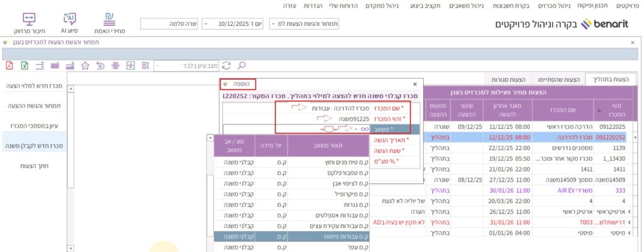
Task: Click the PDF export icon
Action: [x=9, y=65]
